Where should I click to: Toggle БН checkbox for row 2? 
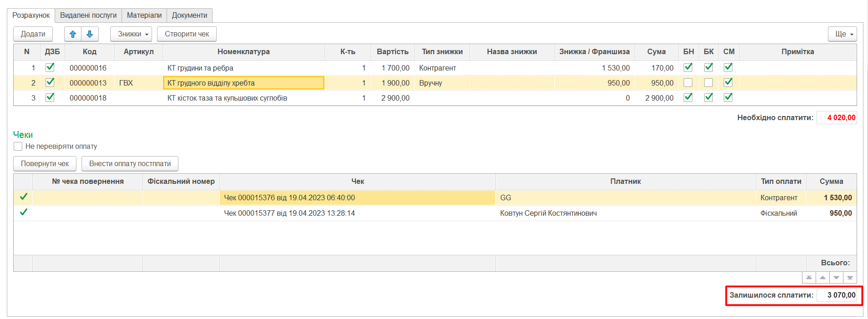[x=688, y=83]
